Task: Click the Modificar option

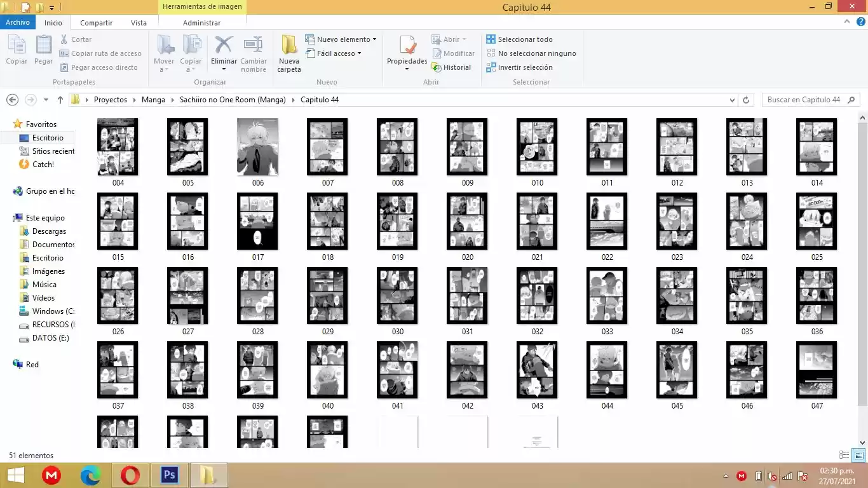Action: coord(454,53)
